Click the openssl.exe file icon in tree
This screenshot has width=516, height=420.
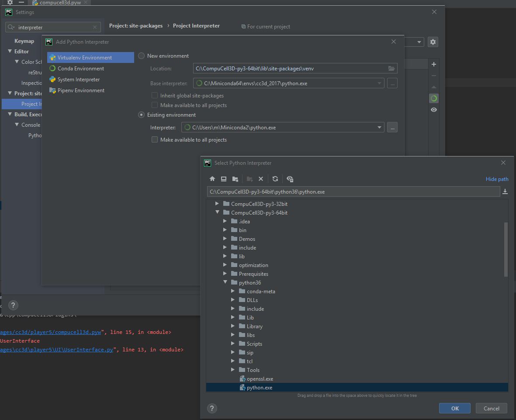tap(242, 379)
